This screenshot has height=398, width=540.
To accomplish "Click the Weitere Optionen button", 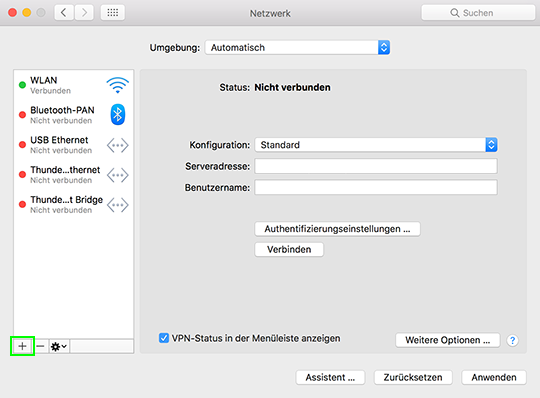I will 448,340.
